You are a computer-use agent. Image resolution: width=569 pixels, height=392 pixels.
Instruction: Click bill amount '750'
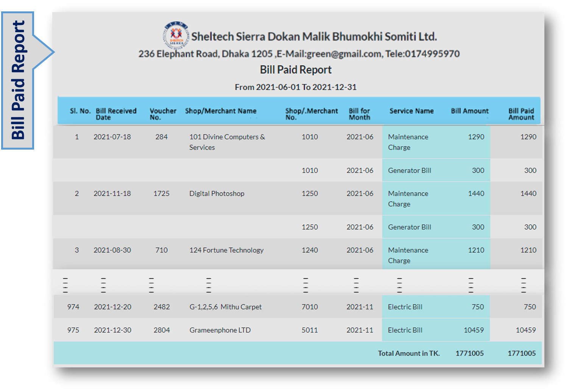(x=478, y=307)
